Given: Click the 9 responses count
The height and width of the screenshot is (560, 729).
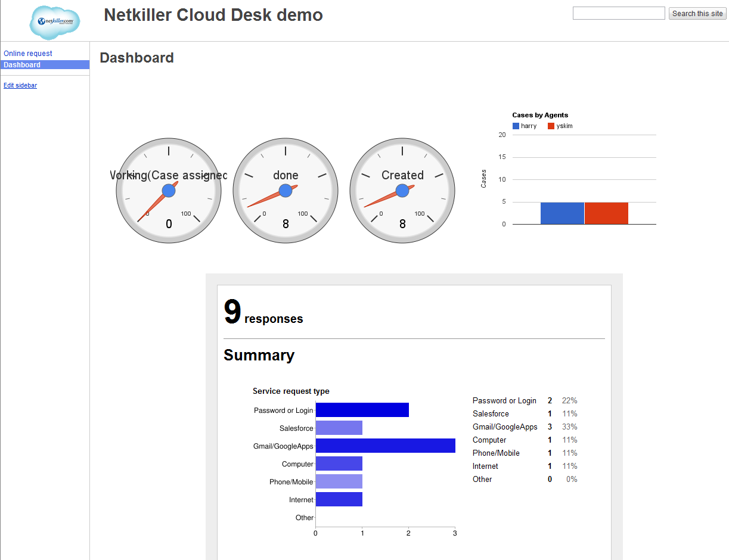Looking at the screenshot, I should click(263, 313).
